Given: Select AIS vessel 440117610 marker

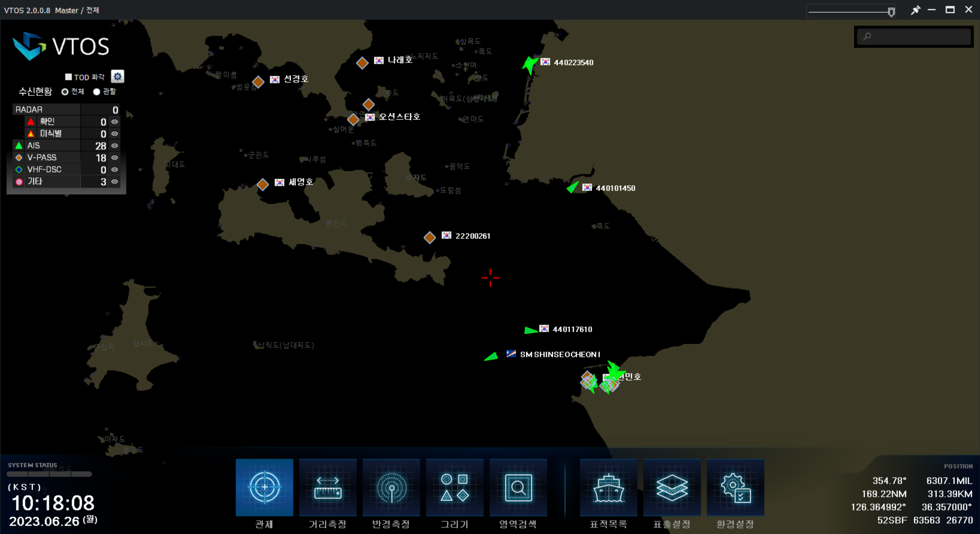Looking at the screenshot, I should point(530,330).
